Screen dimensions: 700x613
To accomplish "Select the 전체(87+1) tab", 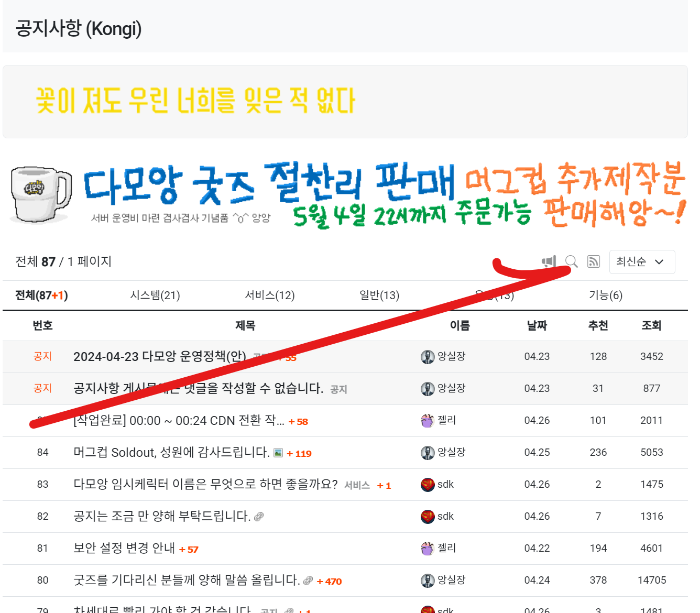I will (41, 295).
